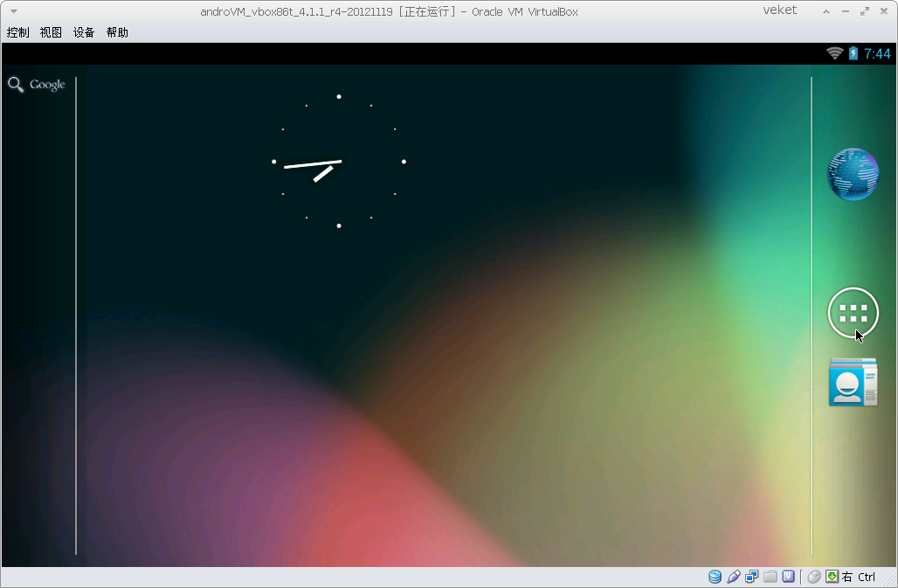Screen dimensions: 898x588
Task: Click the mouse integration status icon
Action: 814,577
